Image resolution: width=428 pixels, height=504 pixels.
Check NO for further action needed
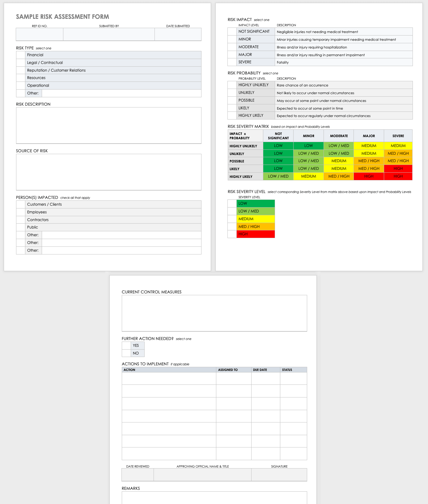tap(126, 353)
